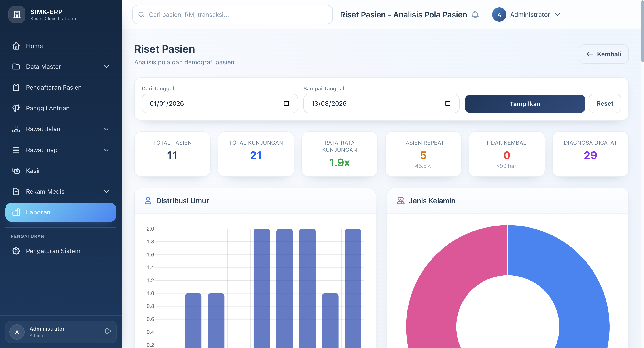This screenshot has width=644, height=348.
Task: Click the Data Master folder icon
Action: (x=16, y=67)
